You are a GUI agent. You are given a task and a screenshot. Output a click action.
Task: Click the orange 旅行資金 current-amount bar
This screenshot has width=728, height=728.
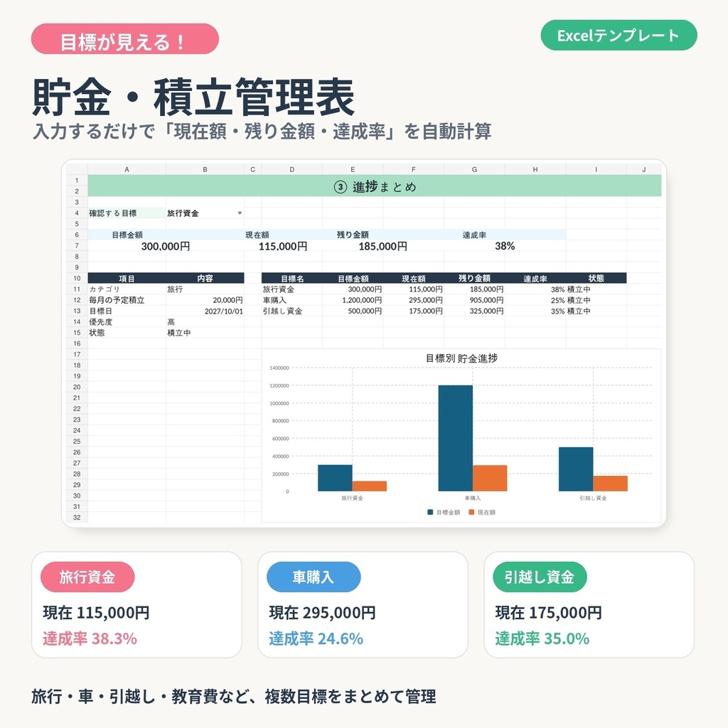tap(370, 486)
